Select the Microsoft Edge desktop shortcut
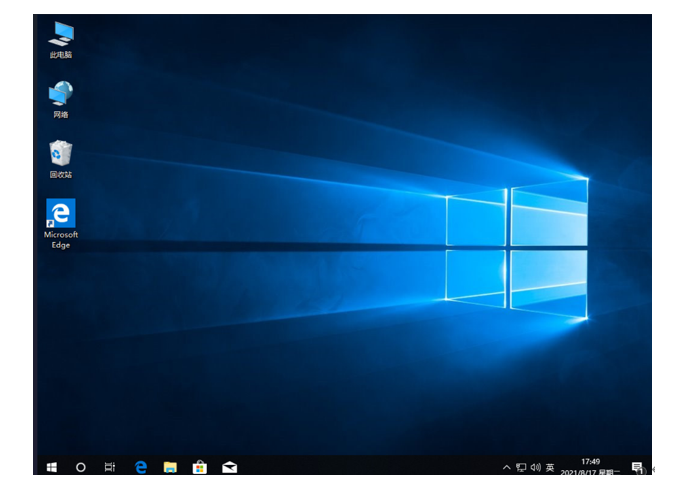685x493 pixels. (x=61, y=222)
